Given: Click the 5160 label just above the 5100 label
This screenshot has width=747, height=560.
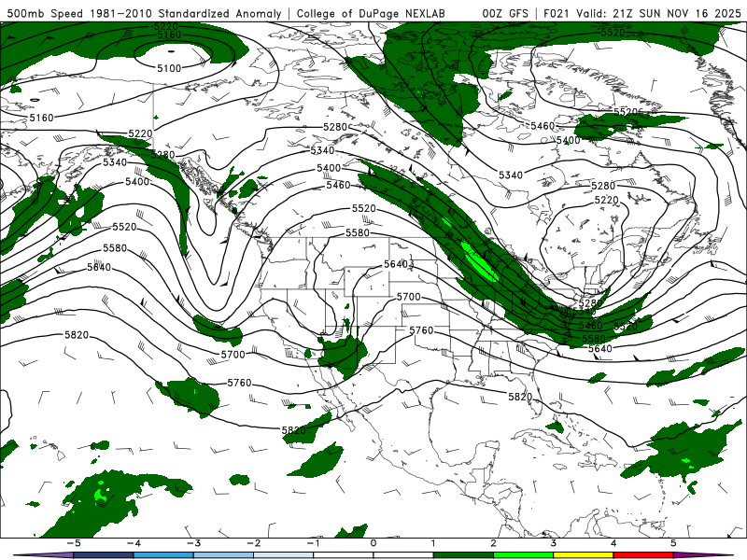Looking at the screenshot, I should click(x=169, y=35).
